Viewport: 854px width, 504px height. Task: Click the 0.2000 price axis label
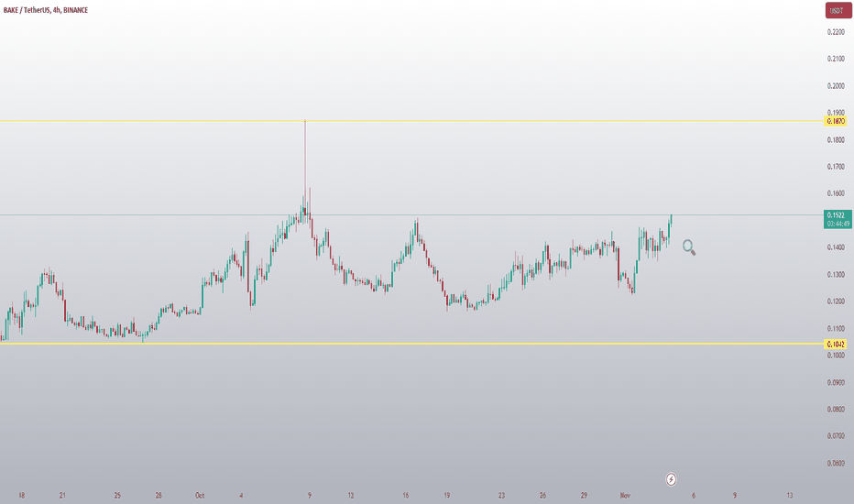pyautogui.click(x=836, y=86)
